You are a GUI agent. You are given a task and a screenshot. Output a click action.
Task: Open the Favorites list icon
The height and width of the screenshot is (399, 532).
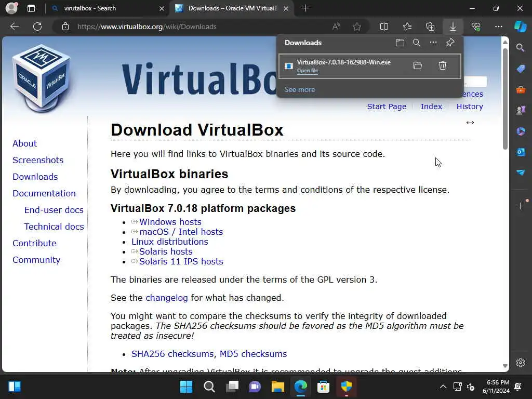(x=407, y=26)
